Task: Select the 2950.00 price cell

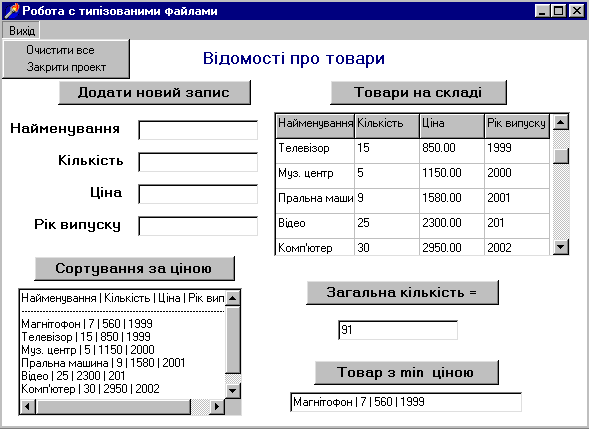Action: coord(452,247)
